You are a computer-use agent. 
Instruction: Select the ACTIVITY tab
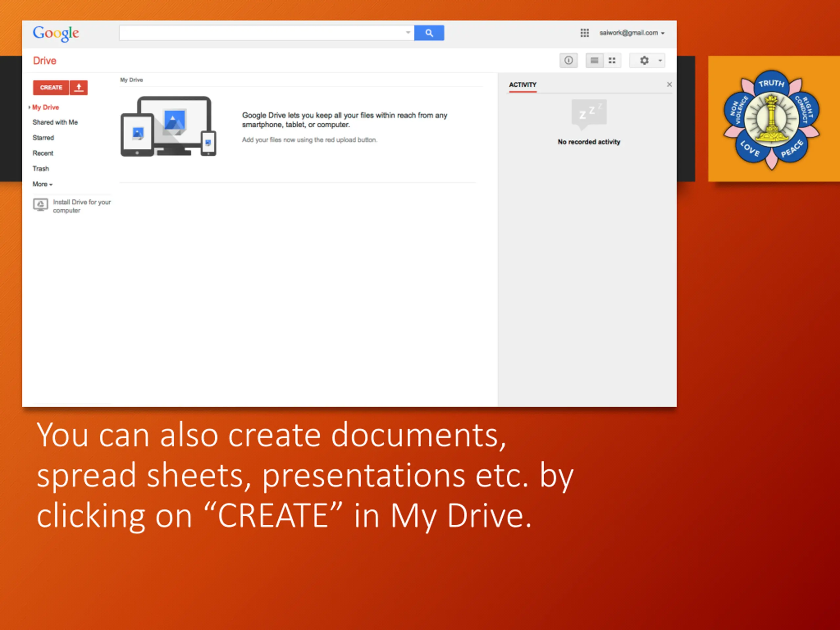coord(522,85)
